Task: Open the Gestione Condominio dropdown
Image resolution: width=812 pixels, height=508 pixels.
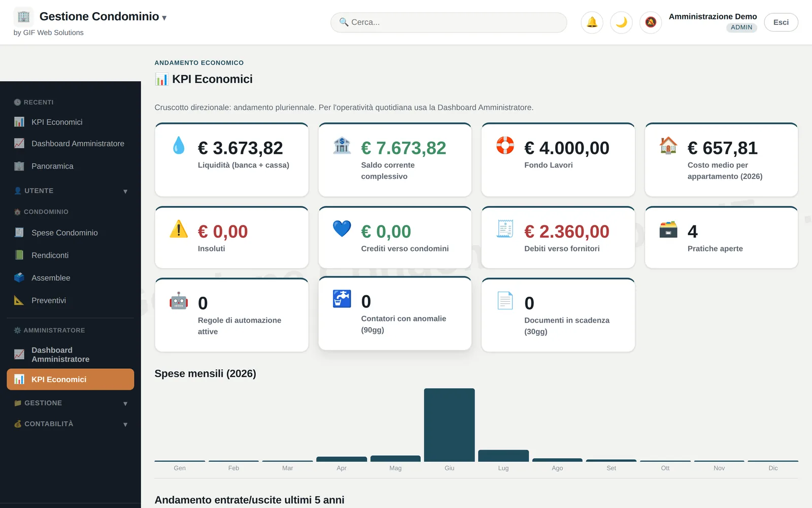Action: pyautogui.click(x=103, y=17)
